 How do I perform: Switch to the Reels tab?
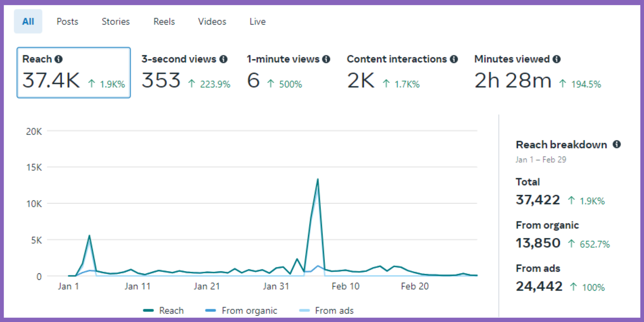point(164,21)
